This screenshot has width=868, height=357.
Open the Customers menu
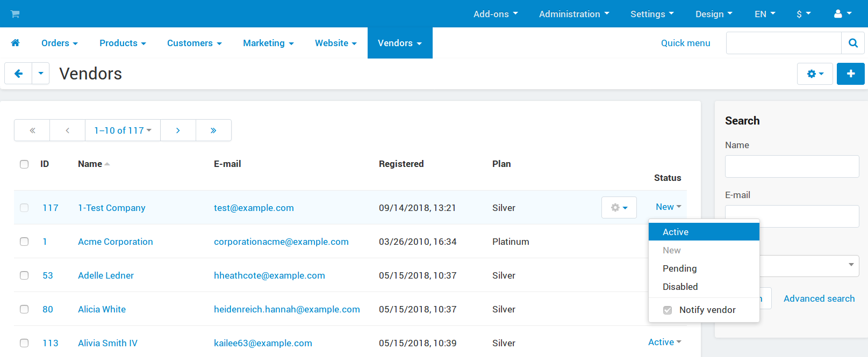[x=195, y=43]
